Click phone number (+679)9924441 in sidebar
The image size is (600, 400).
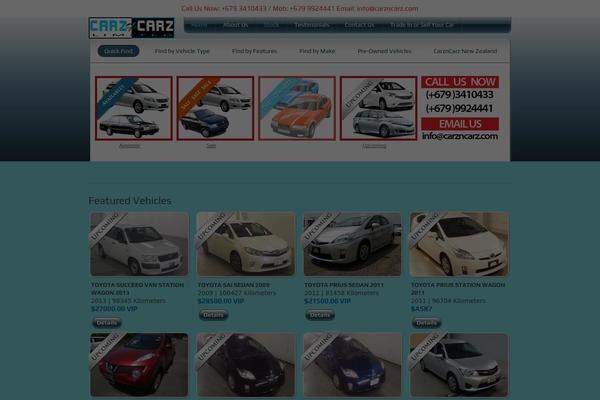point(459,109)
